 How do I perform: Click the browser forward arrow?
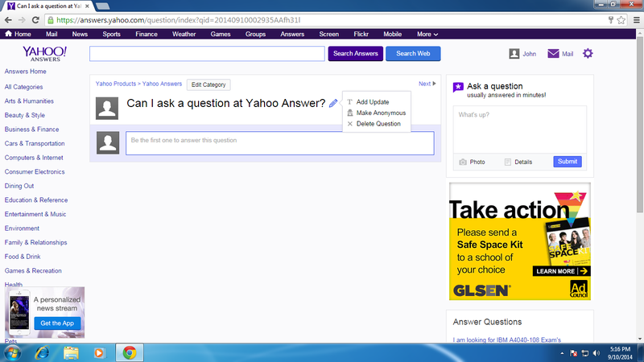coord(22,19)
